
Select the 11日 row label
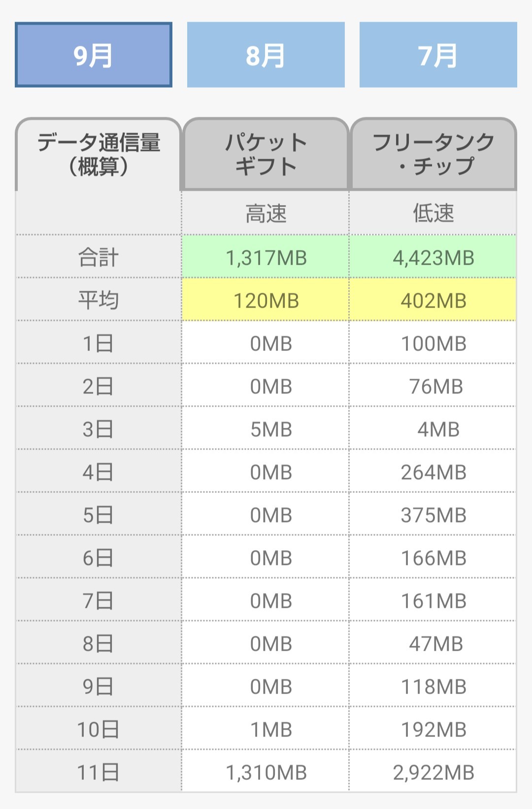point(99,772)
